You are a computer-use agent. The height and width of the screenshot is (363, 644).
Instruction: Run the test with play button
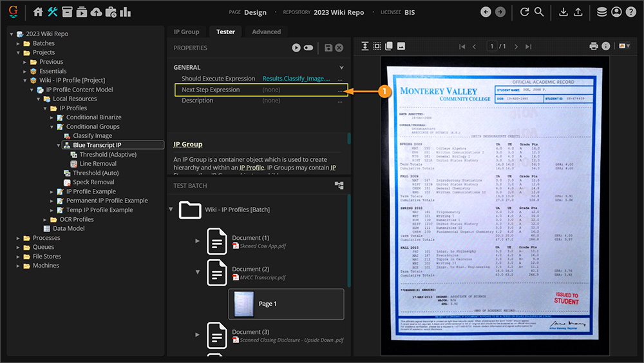pyautogui.click(x=296, y=48)
